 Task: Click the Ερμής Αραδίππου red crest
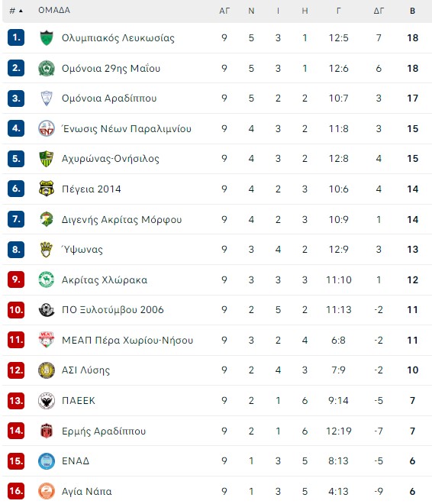tap(47, 431)
